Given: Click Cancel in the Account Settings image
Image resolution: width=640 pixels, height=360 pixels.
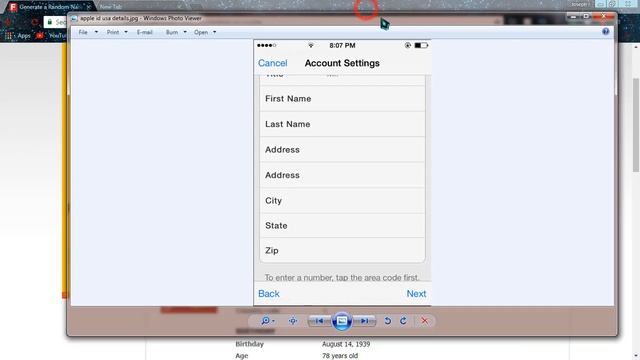Looking at the screenshot, I should click(x=273, y=63).
